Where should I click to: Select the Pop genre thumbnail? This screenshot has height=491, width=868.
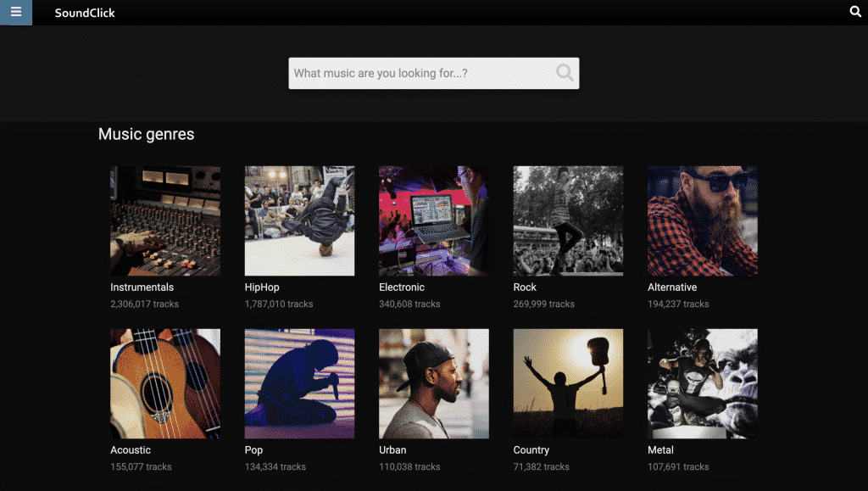[299, 383]
